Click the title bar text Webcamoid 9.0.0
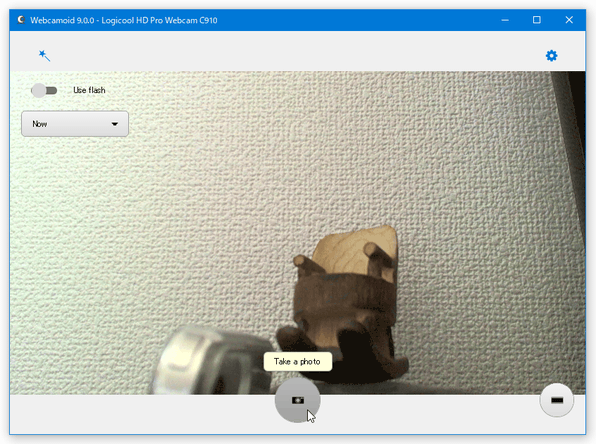596x444 pixels. click(62, 20)
